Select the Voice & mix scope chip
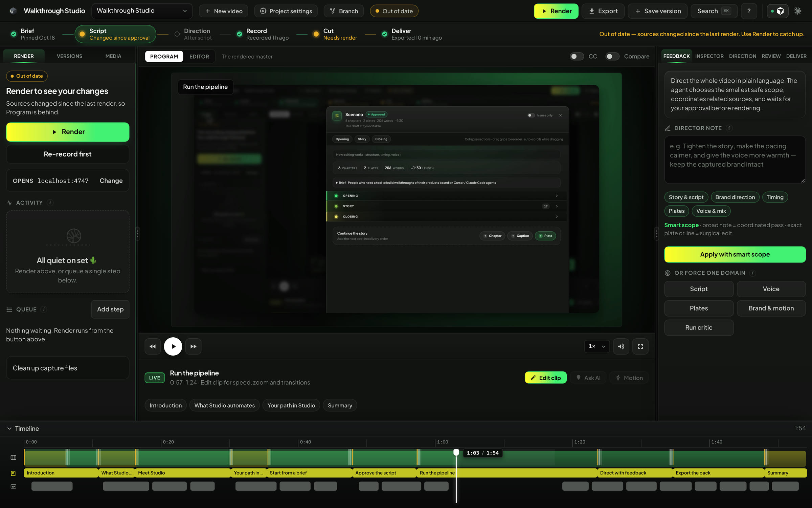 pyautogui.click(x=711, y=211)
